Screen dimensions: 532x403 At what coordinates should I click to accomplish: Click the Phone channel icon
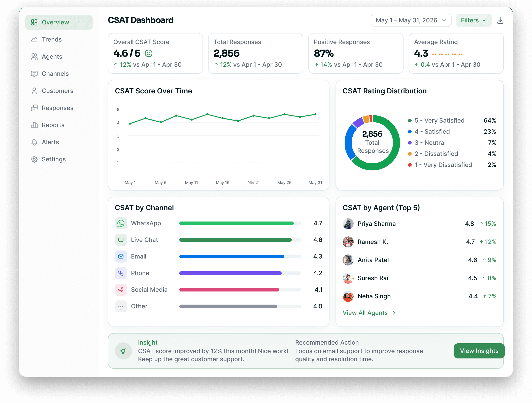tap(121, 273)
